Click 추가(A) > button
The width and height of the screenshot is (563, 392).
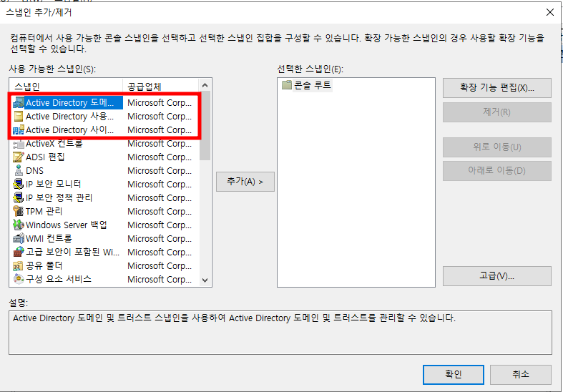[245, 182]
